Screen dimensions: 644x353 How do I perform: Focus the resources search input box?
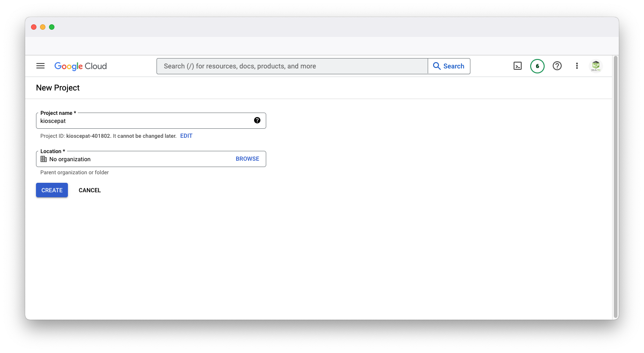pos(292,66)
